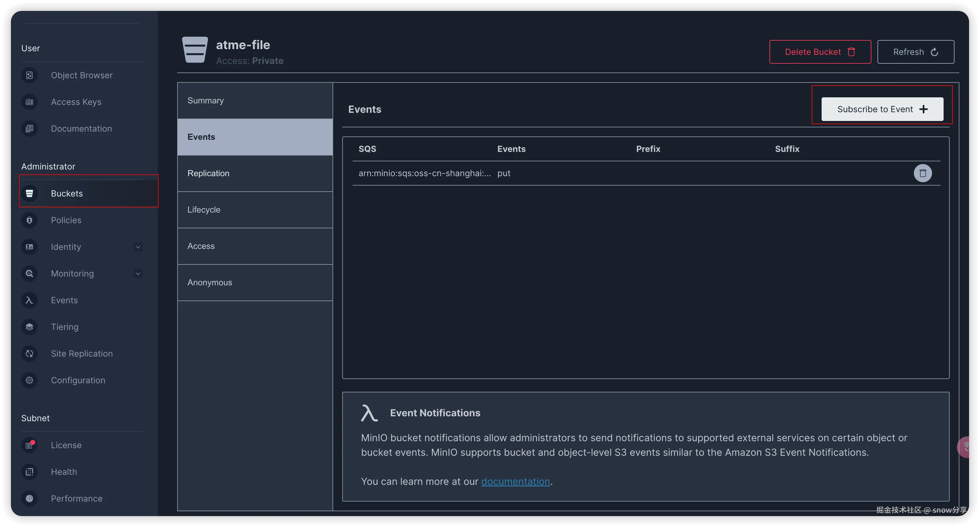Click the large atme-file bucket icon
This screenshot has height=527, width=980.
click(195, 50)
